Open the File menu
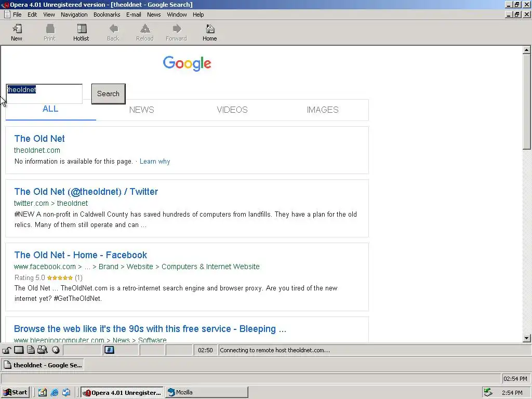The height and width of the screenshot is (399, 532). (x=17, y=15)
